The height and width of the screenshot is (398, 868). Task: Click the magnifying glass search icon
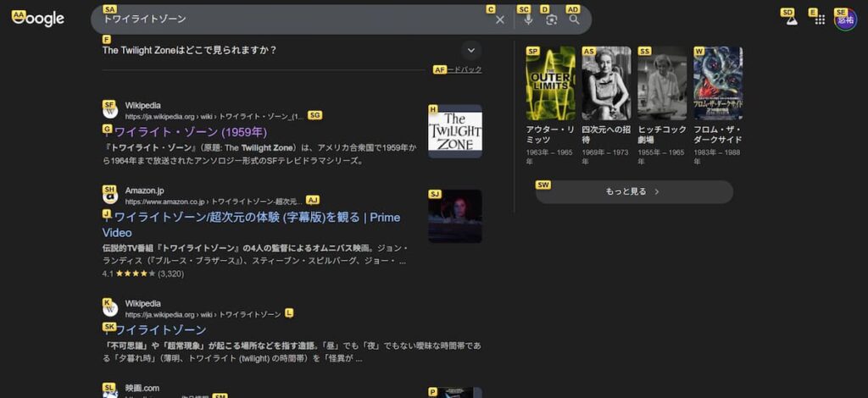(x=575, y=19)
